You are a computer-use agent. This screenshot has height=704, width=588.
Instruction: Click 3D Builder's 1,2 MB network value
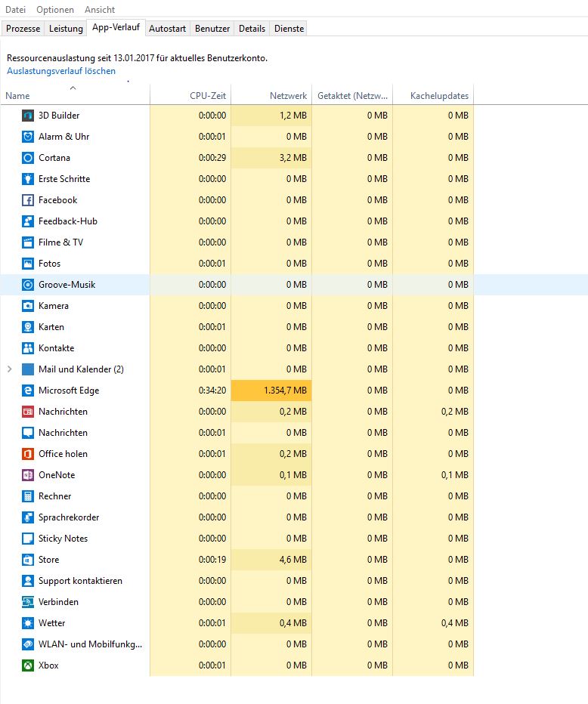tap(293, 116)
